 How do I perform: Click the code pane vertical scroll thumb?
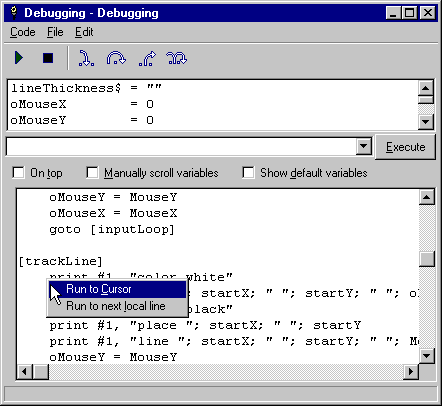427,259
